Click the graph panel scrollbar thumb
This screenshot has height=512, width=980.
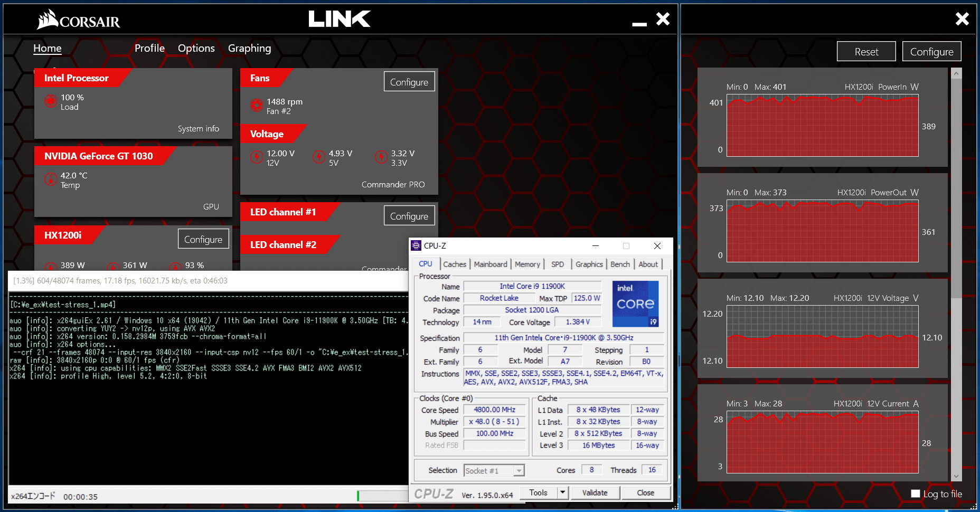[x=956, y=188]
